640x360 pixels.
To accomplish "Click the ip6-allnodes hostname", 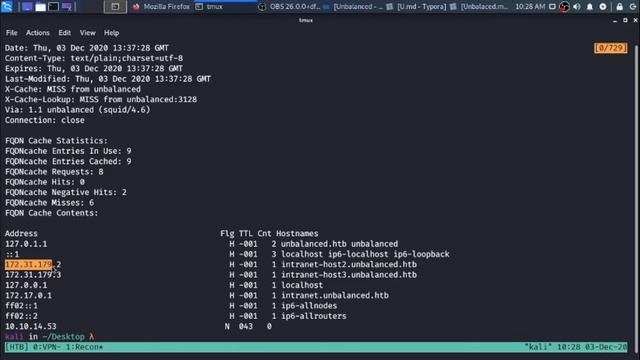I will tap(309, 306).
